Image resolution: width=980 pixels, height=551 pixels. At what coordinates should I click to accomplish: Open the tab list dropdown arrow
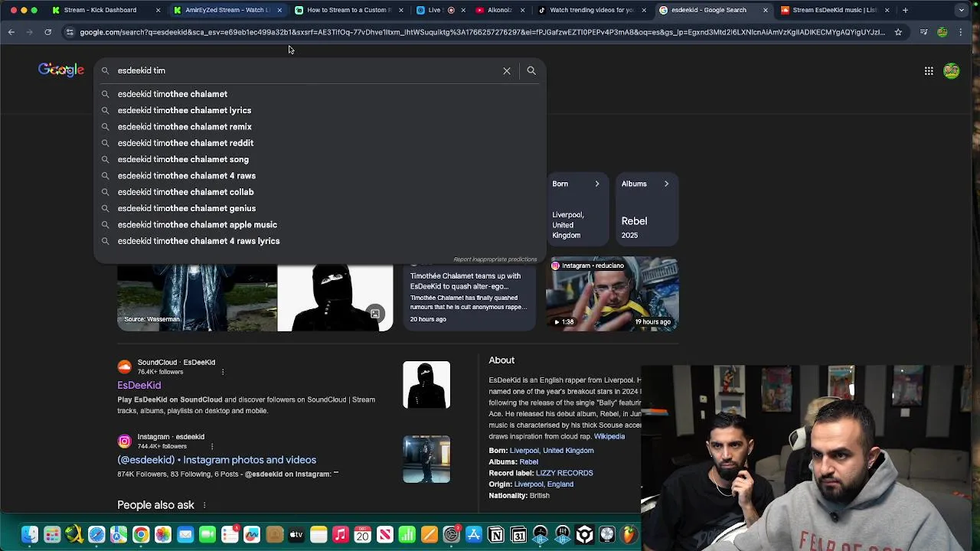[962, 10]
